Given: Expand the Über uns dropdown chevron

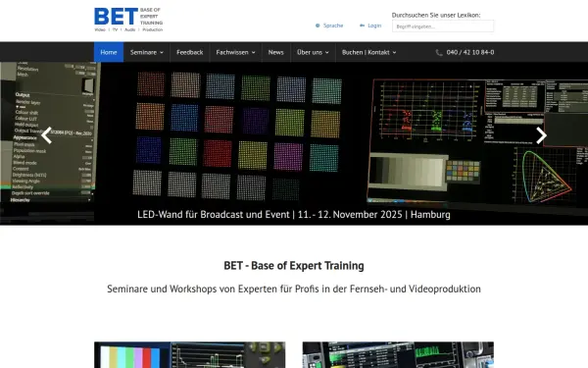Looking at the screenshot, I should 327,53.
